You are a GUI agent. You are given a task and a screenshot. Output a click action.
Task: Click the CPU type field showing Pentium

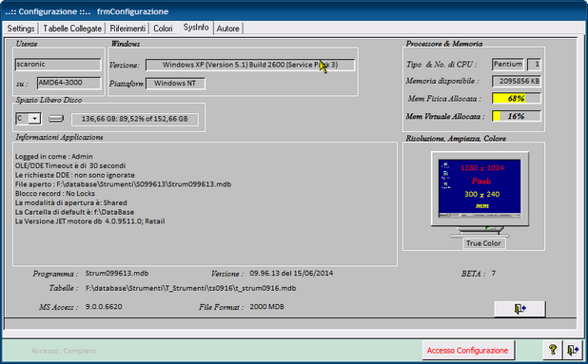coord(508,64)
